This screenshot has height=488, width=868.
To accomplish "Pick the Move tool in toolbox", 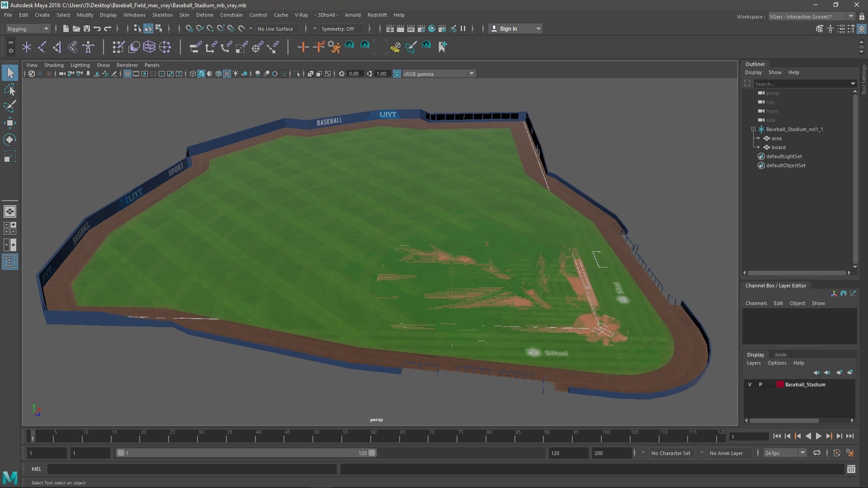I will pyautogui.click(x=10, y=123).
